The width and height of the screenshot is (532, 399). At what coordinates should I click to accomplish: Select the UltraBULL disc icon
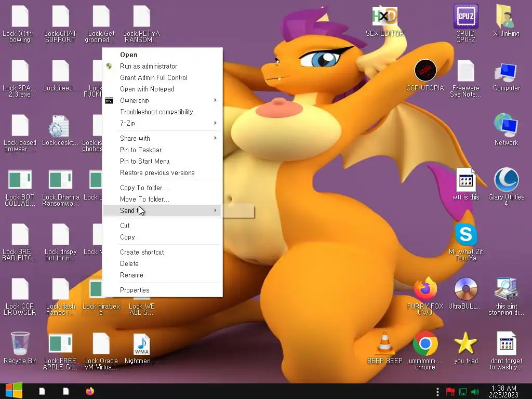pyautogui.click(x=465, y=289)
